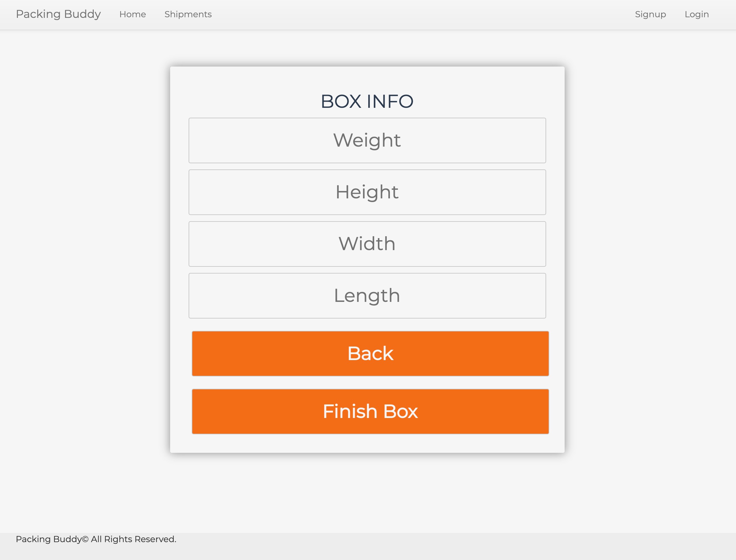
Task: Click the Packing Buddy brand logo
Action: pyautogui.click(x=58, y=14)
